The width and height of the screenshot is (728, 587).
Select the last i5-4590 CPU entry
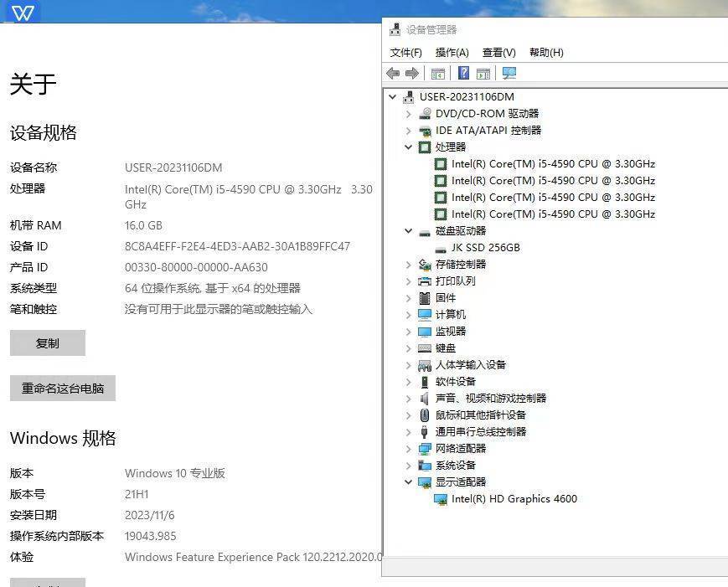(x=554, y=214)
